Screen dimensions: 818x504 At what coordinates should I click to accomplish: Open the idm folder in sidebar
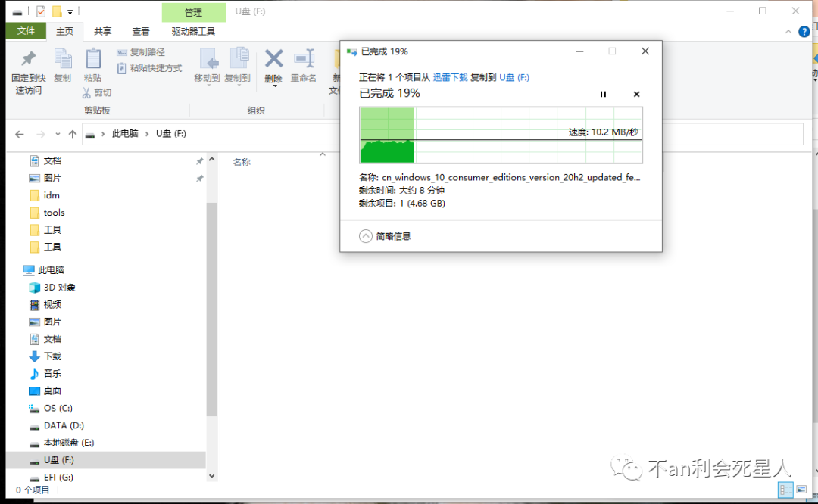(52, 195)
